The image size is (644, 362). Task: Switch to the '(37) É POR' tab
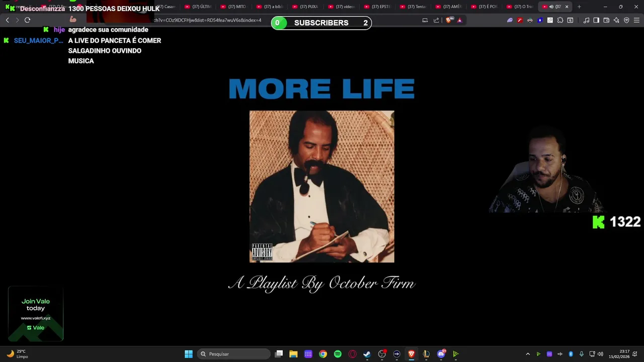pos(485,7)
